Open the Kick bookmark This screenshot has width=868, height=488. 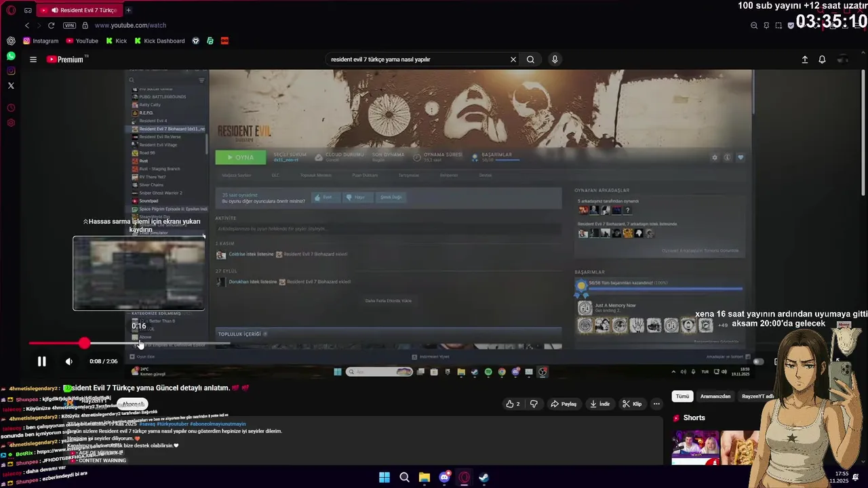pos(117,41)
